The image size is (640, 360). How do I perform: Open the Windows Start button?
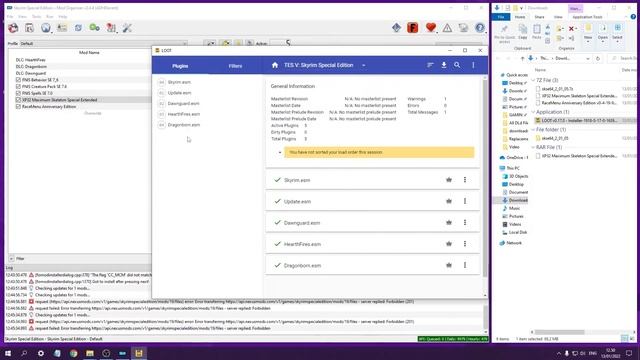click(x=8, y=353)
